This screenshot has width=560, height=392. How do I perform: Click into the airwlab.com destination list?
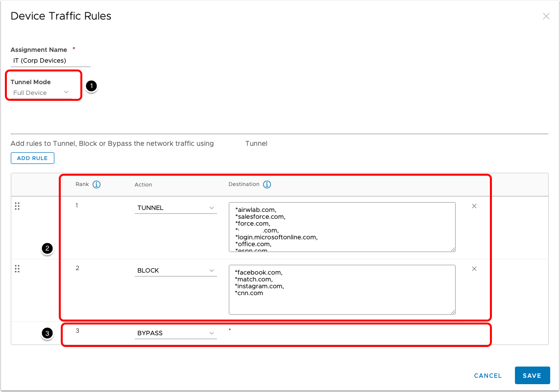pyautogui.click(x=341, y=227)
